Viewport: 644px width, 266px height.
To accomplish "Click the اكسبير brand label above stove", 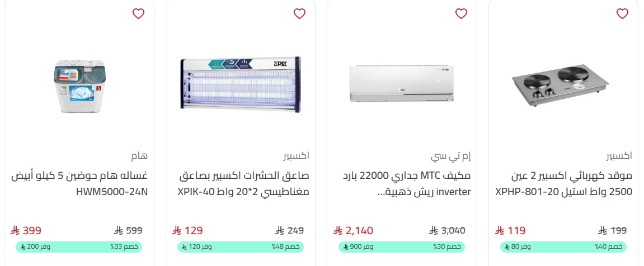I will click(x=619, y=155).
